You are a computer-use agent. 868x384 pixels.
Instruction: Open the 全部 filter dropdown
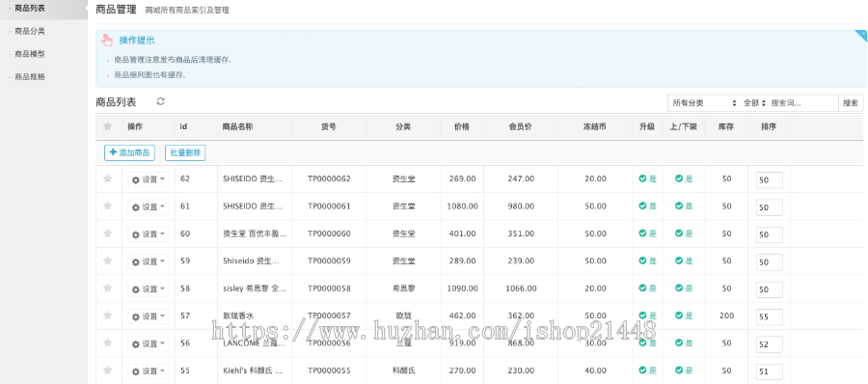pyautogui.click(x=754, y=103)
